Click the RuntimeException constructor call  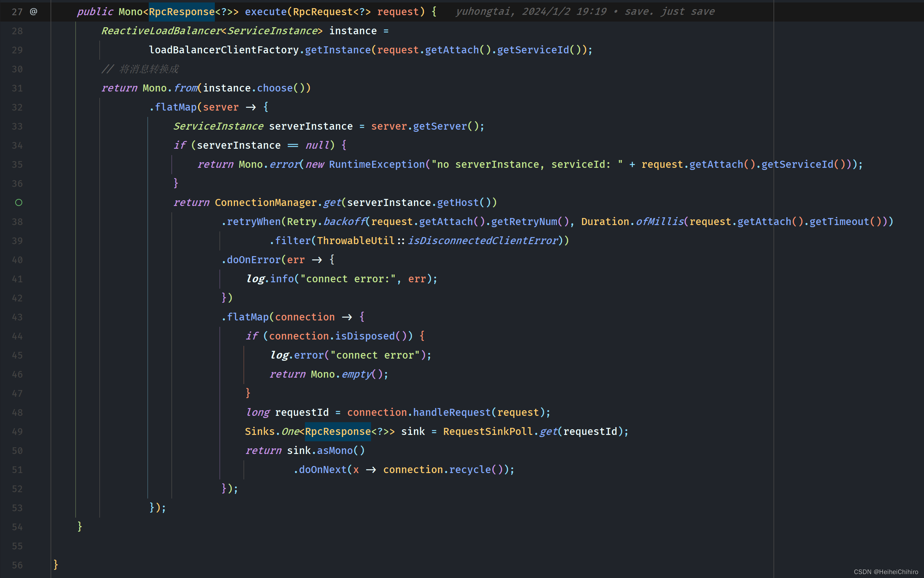[x=377, y=164]
